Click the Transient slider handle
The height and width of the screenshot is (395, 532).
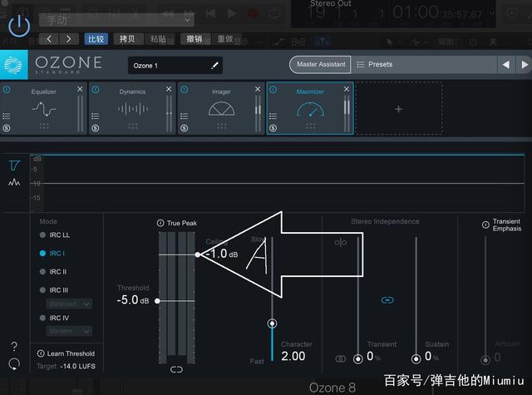358,358
